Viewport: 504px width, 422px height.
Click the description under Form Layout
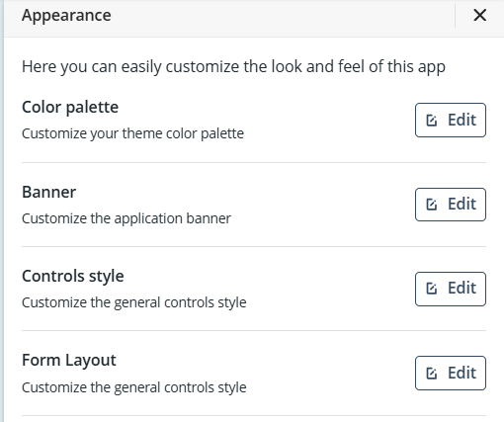134,387
